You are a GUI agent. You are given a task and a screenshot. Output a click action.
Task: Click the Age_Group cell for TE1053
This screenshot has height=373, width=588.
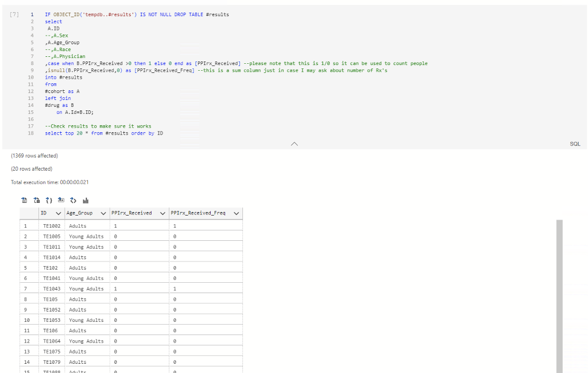87,320
